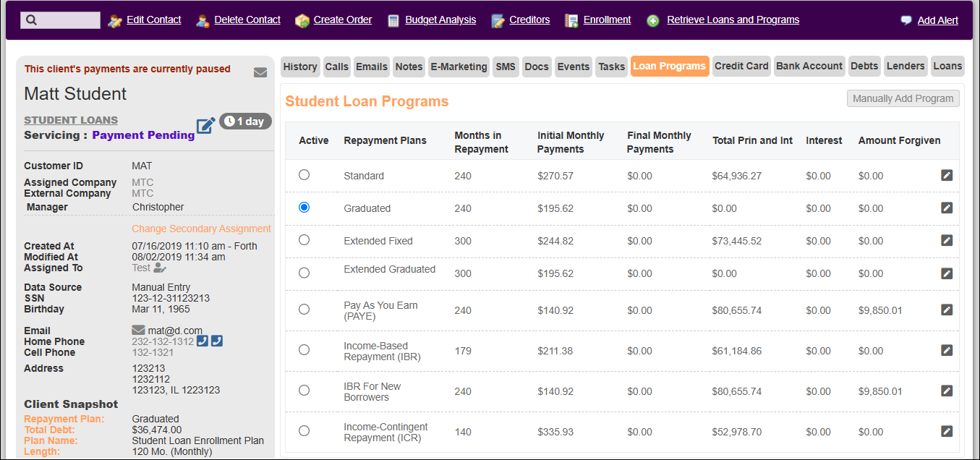The image size is (980, 460).
Task: Edit the Income-Contingent Repayment (ICR) row
Action: (x=947, y=431)
